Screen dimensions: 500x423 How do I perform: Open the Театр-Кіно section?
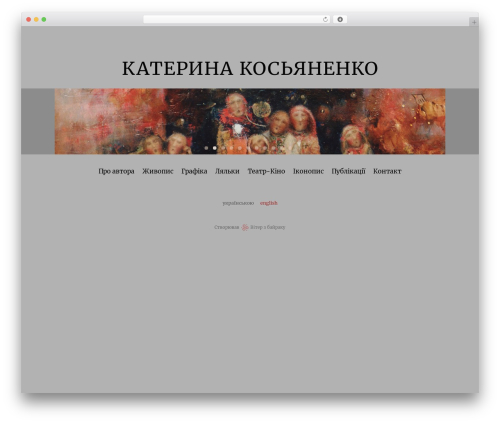tap(266, 171)
